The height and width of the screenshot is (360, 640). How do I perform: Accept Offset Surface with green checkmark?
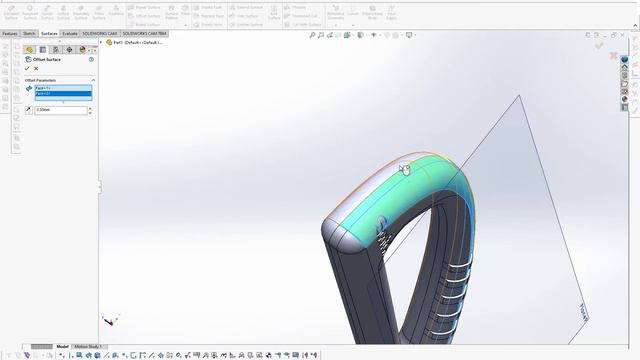click(27, 69)
